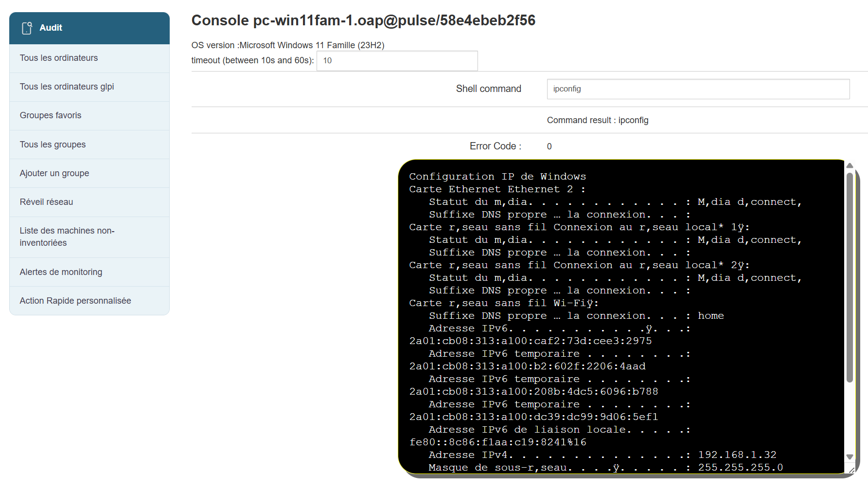The height and width of the screenshot is (492, 868).
Task: Select Ajouter un groupe
Action: click(x=54, y=173)
